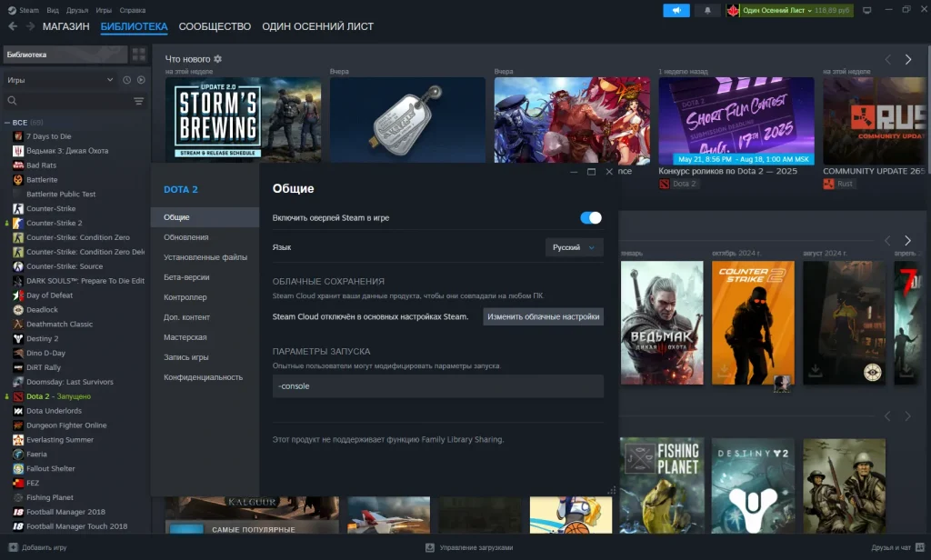Click the Dota 2 icon under the contest news

point(664,185)
